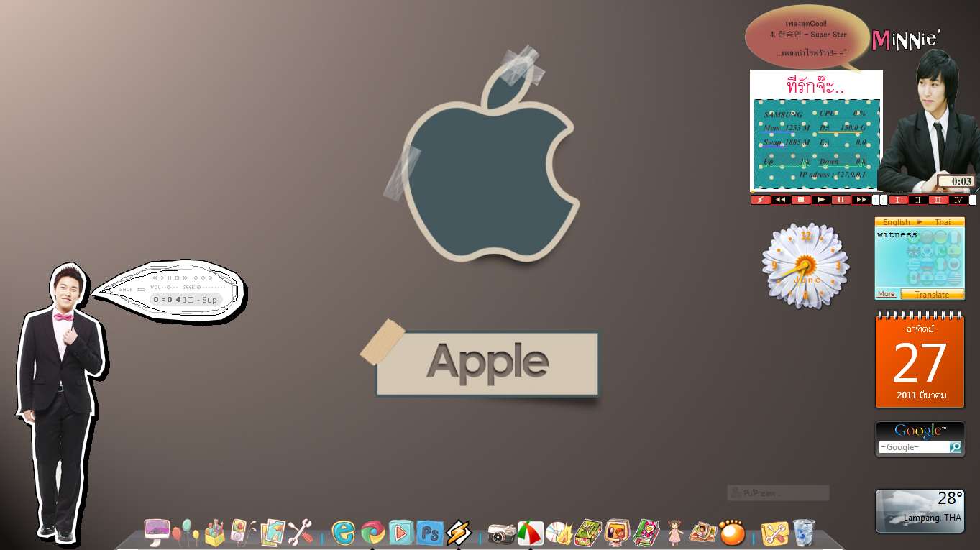Open the Internet Explorer dock icon
The width and height of the screenshot is (980, 550).
pos(344,532)
